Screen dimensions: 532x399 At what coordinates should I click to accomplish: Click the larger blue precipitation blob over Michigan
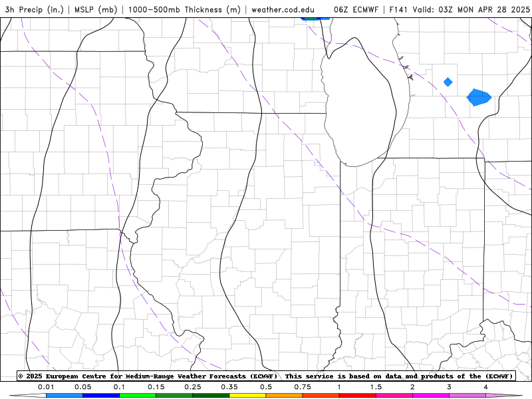(479, 97)
